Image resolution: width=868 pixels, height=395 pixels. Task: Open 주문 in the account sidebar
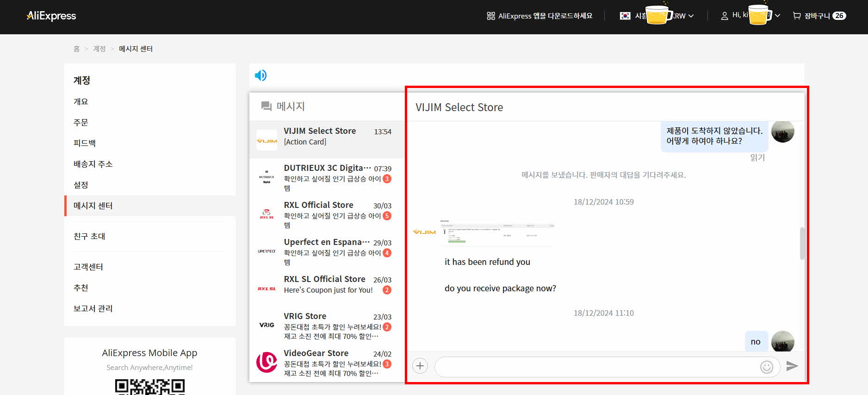81,122
